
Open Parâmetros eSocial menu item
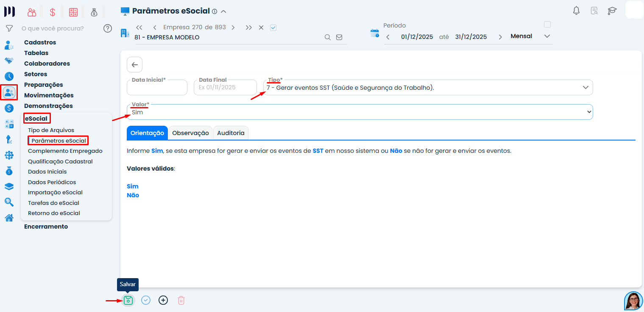(x=59, y=141)
